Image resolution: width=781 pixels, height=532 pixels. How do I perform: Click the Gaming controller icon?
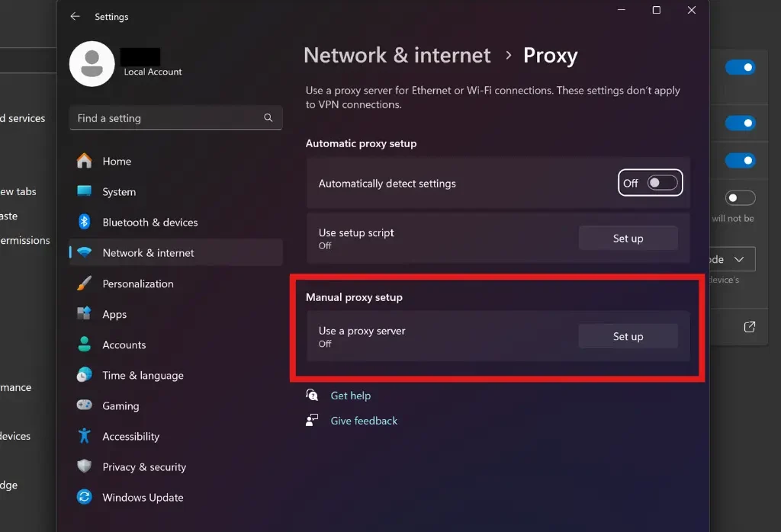[x=84, y=405]
